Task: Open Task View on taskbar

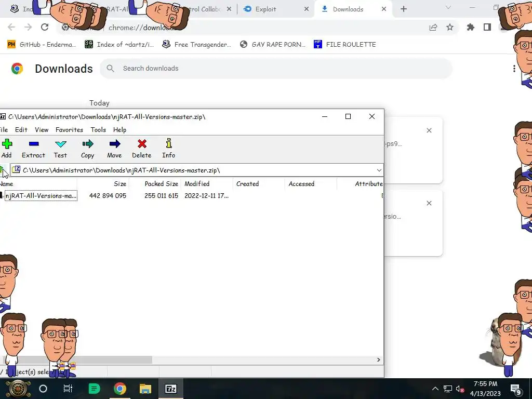Action: tap(68, 389)
